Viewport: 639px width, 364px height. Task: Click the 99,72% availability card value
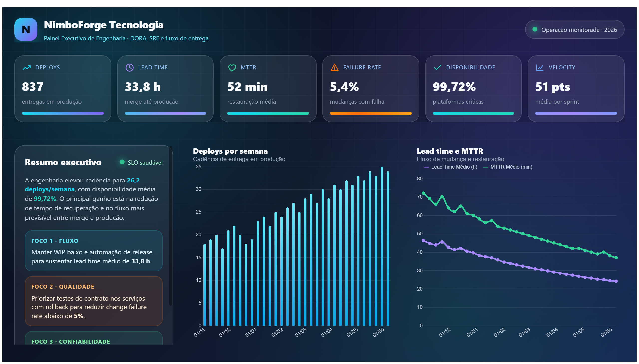click(454, 87)
